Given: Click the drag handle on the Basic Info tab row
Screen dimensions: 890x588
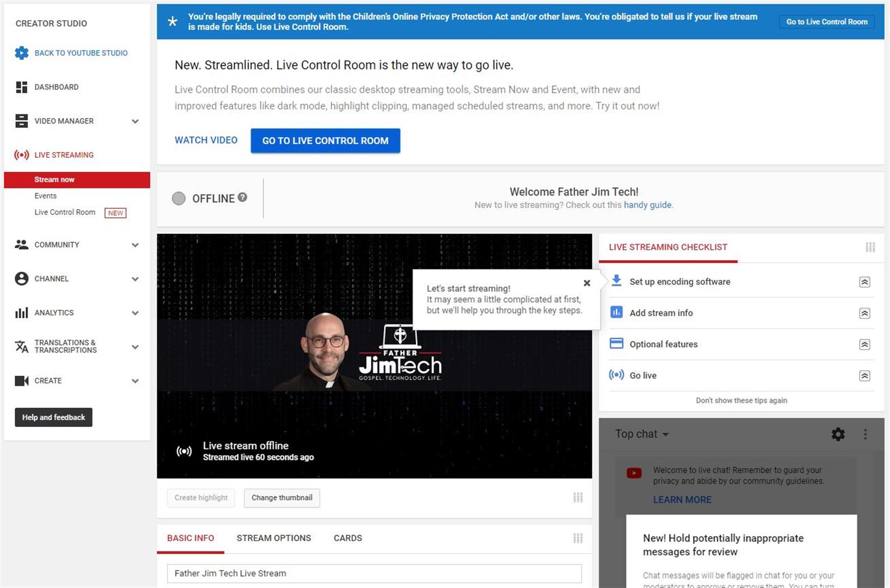Looking at the screenshot, I should click(578, 538).
